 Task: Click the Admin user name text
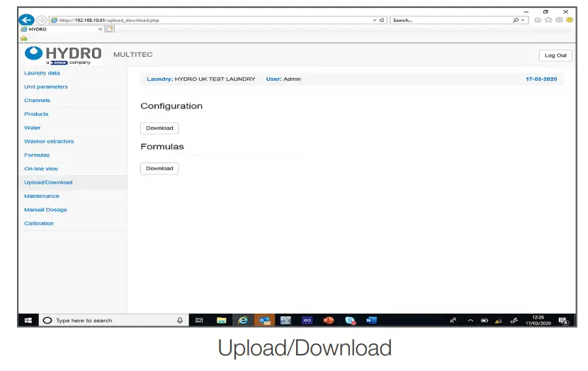point(292,79)
